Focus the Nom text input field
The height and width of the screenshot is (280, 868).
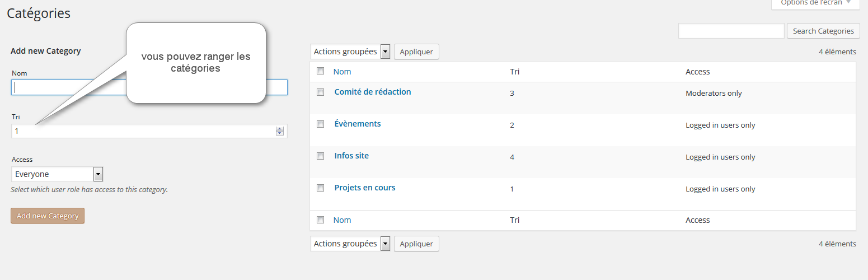(149, 87)
